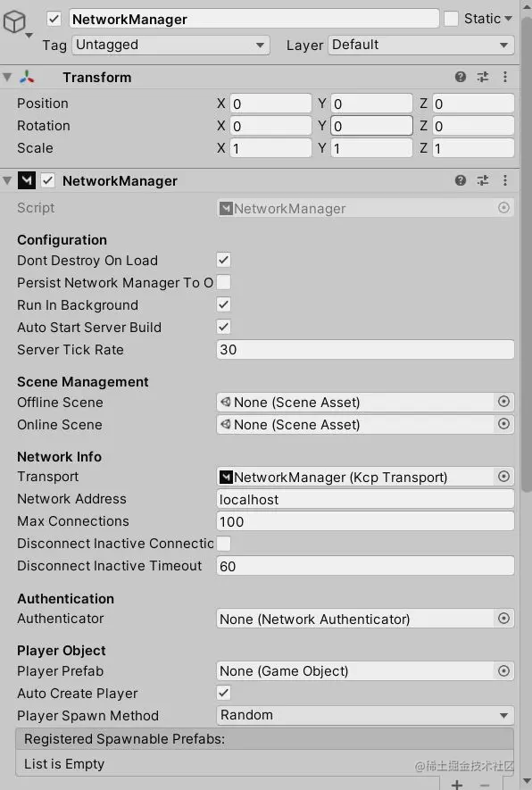Toggle Dont Destroy On Load checkbox
Screen dimensions: 532x790
[x=224, y=260]
